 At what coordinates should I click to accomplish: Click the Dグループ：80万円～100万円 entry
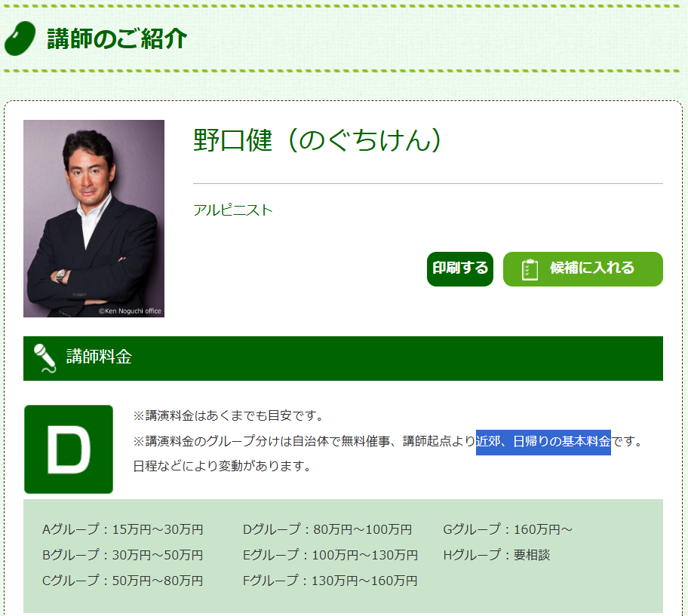tap(327, 529)
